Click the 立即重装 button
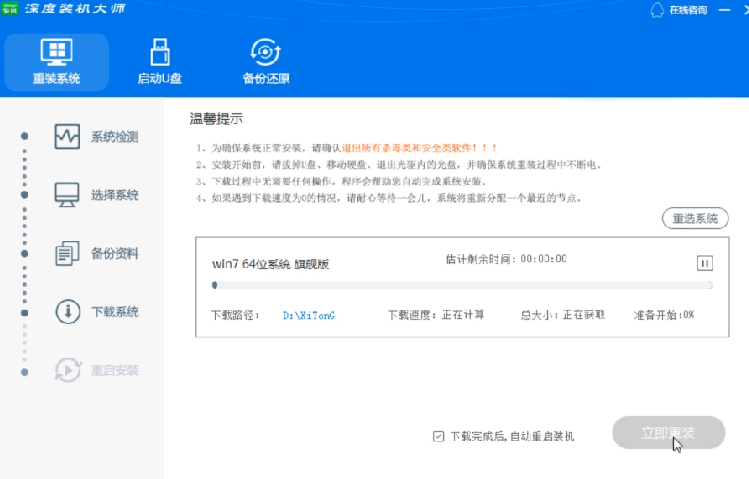 [668, 433]
